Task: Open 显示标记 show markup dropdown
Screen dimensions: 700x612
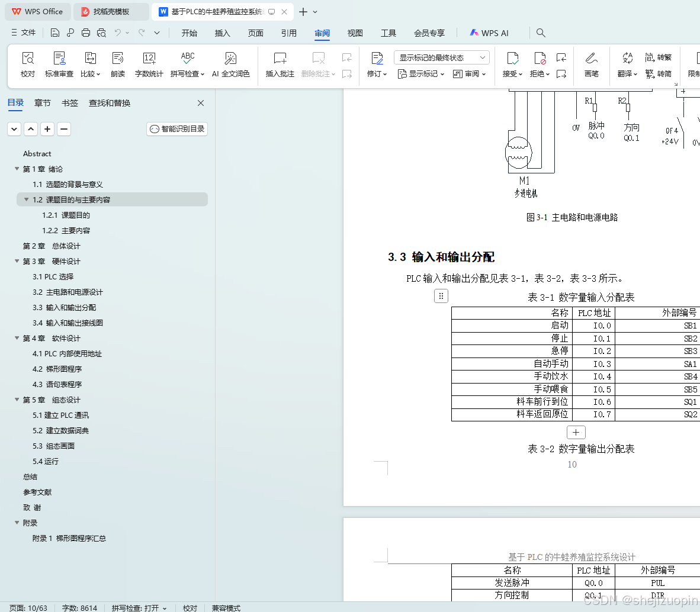Action: [x=421, y=73]
